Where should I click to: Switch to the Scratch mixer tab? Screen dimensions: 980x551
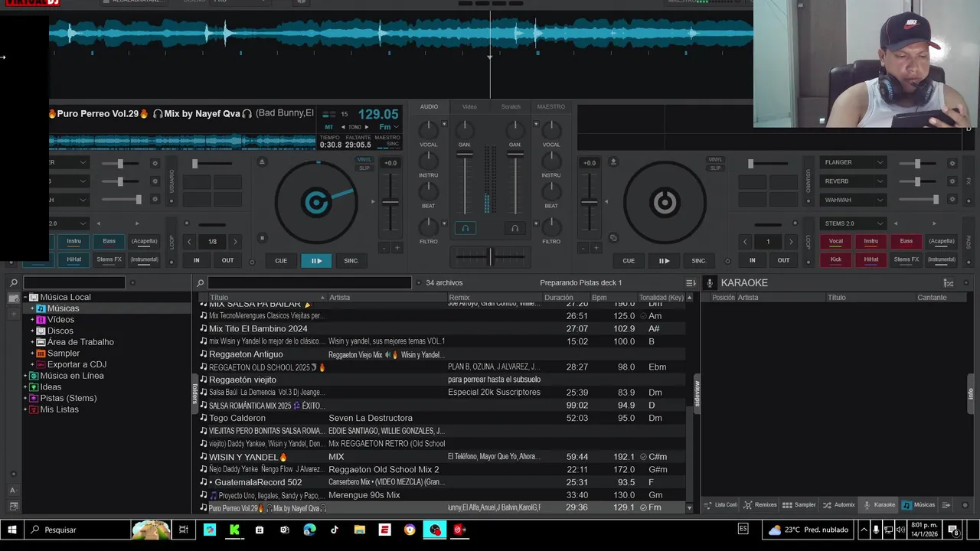click(511, 107)
